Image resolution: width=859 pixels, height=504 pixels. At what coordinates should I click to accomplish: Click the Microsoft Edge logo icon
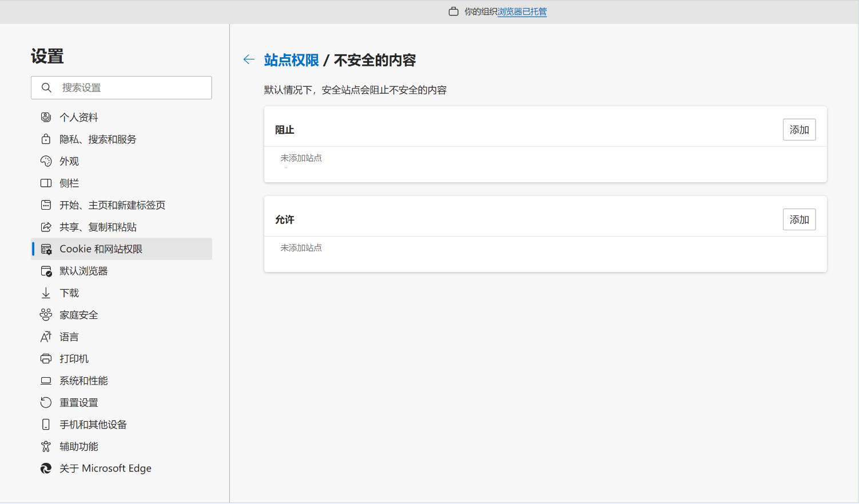(46, 469)
